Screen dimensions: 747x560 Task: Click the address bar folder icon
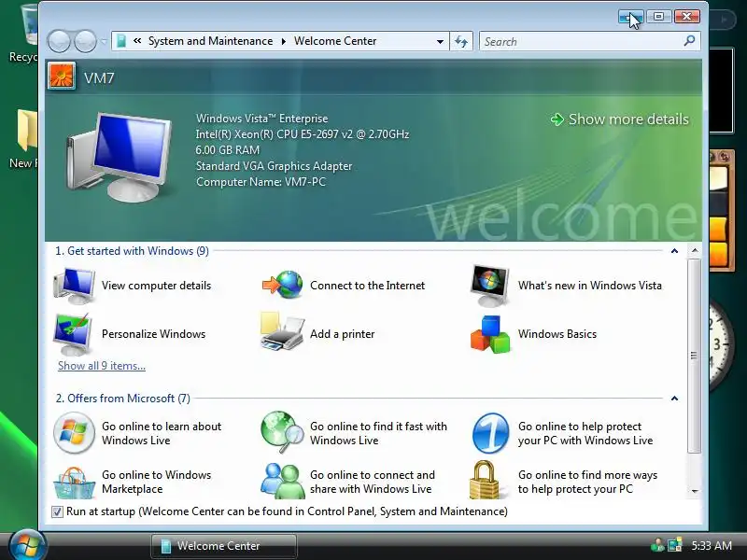[x=121, y=41]
